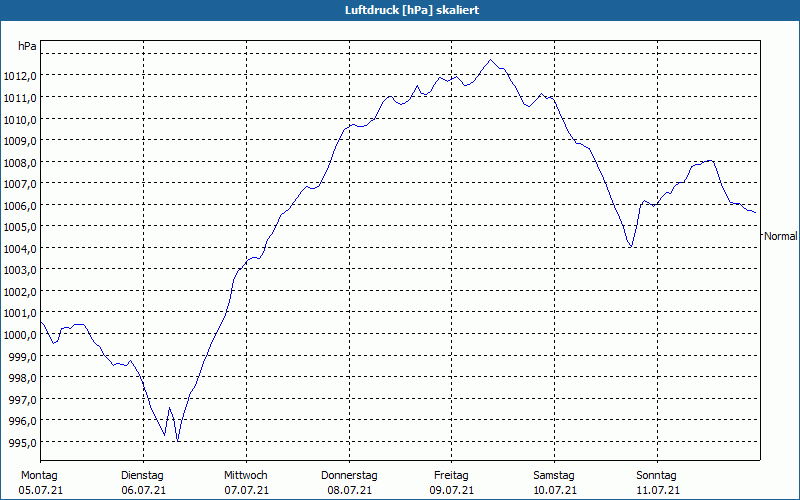
Task: Click the 1009,0 axis value
Action: point(20,141)
